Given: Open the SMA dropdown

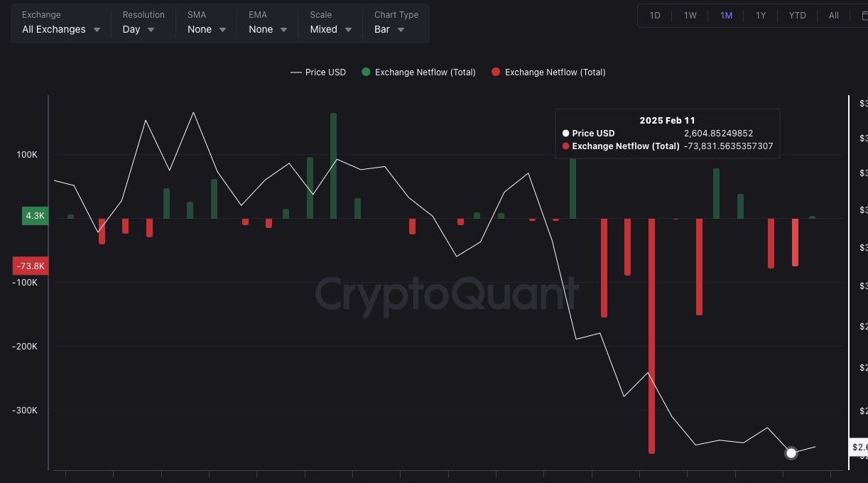Looking at the screenshot, I should click(x=206, y=29).
